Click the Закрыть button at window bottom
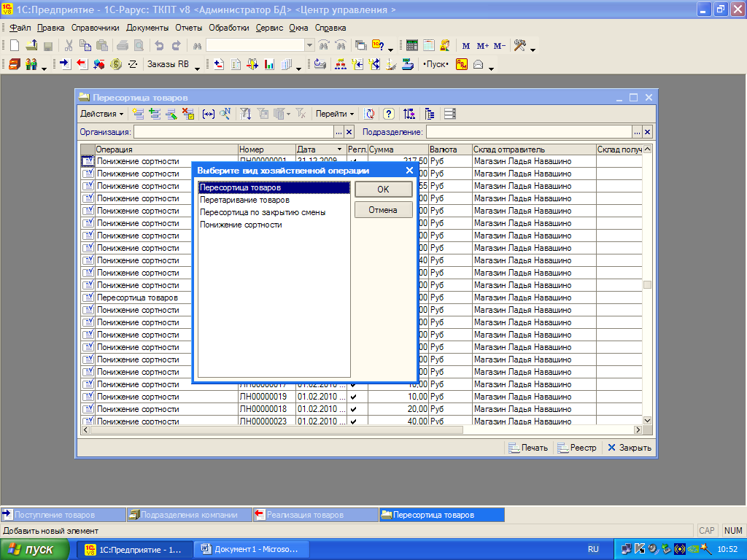Image resolution: width=747 pixels, height=560 pixels. tap(630, 448)
